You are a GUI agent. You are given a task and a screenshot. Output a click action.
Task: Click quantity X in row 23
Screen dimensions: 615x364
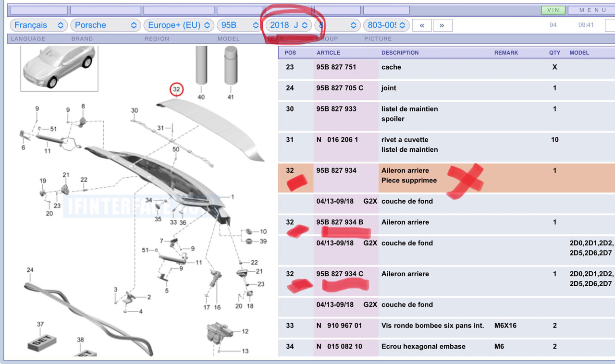click(555, 67)
